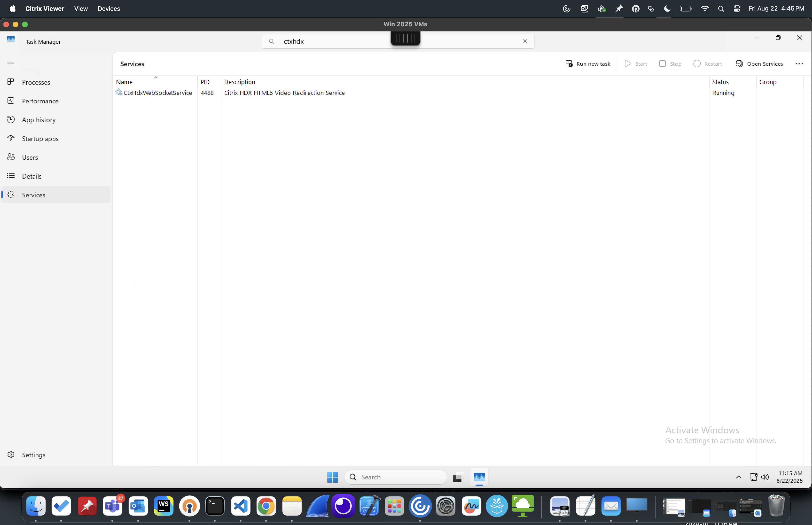This screenshot has height=525, width=812.
Task: Click the volume speaker tray icon
Action: pyautogui.click(x=765, y=477)
